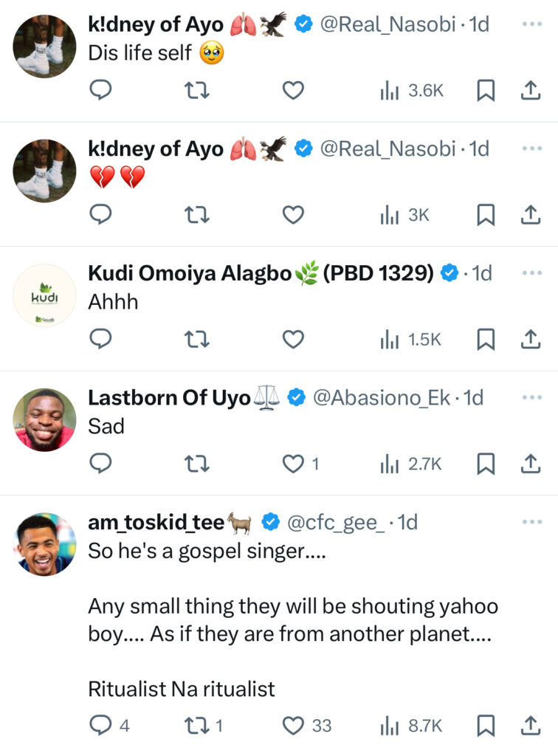Open more options on 'Dis life self' tweet
Image resolution: width=558 pixels, height=756 pixels.
(x=531, y=24)
